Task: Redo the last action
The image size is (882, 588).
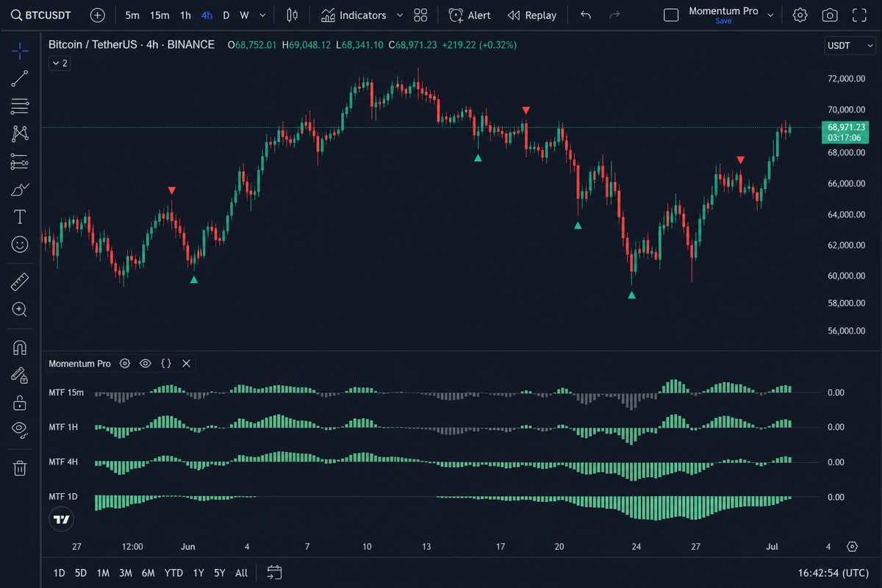Action: [x=614, y=15]
